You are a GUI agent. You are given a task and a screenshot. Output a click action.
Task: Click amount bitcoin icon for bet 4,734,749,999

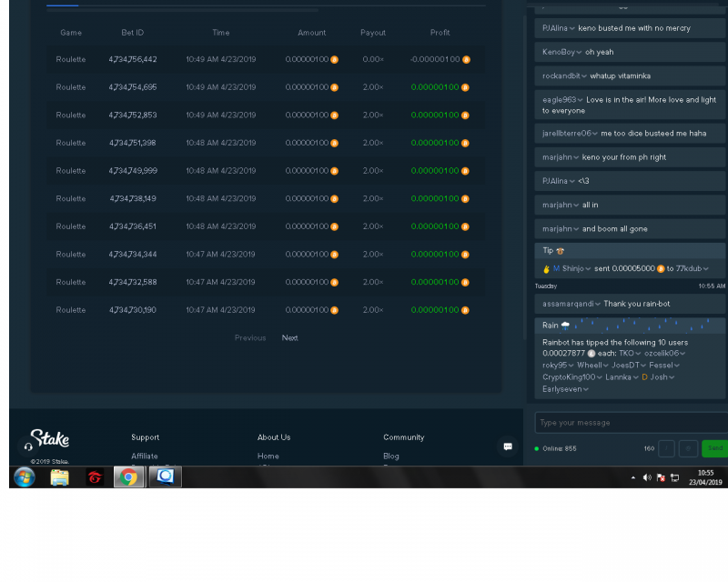tap(334, 171)
